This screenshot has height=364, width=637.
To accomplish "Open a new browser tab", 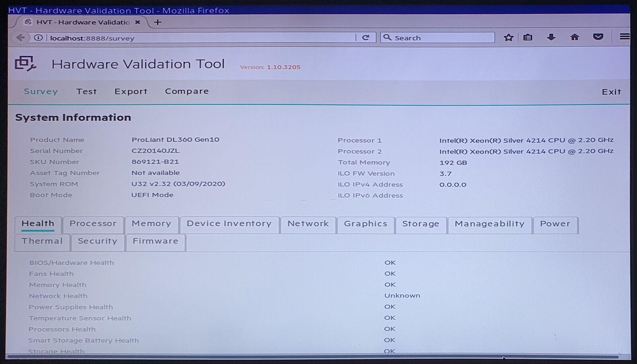I will [x=158, y=22].
